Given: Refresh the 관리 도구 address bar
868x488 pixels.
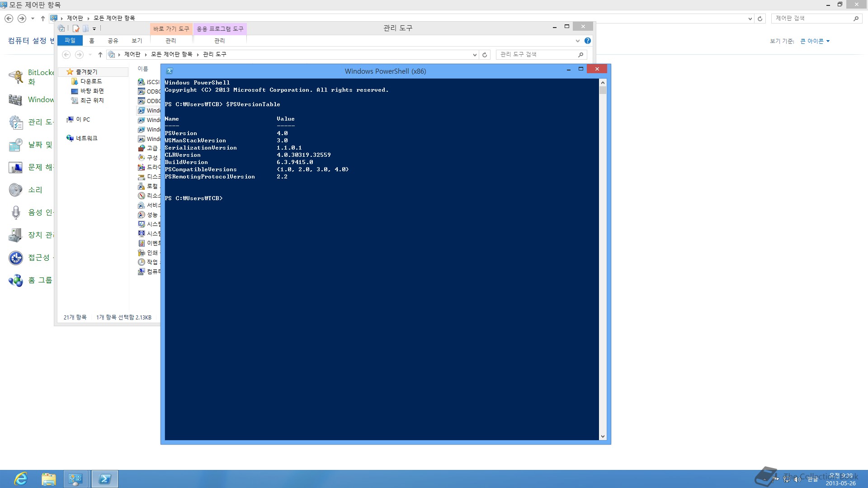Looking at the screenshot, I should [x=485, y=55].
